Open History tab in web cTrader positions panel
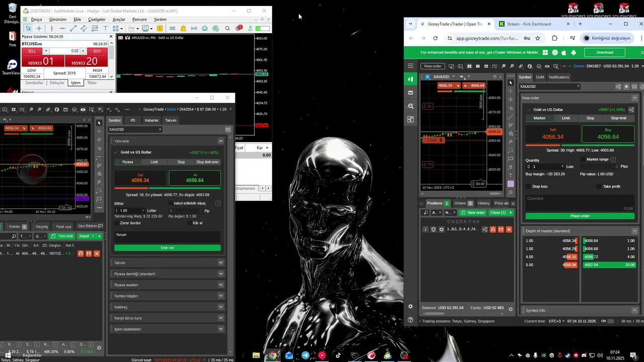 [484, 203]
